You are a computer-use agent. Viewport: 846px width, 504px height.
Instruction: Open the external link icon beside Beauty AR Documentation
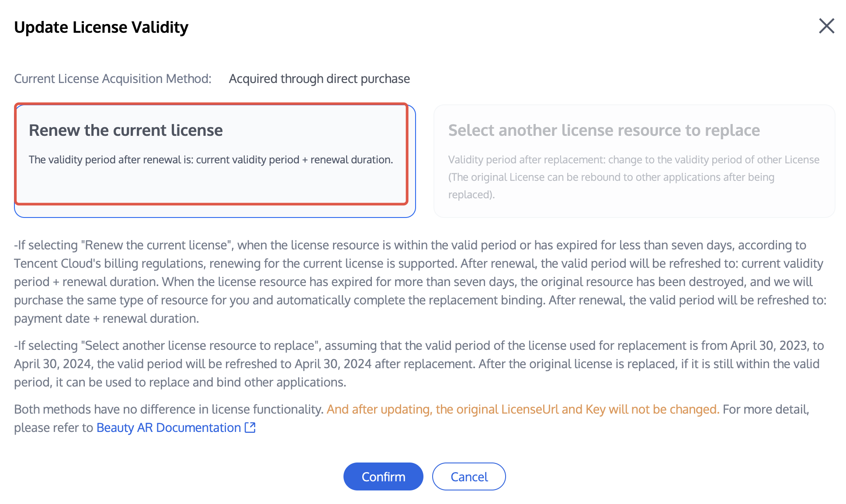tap(250, 428)
